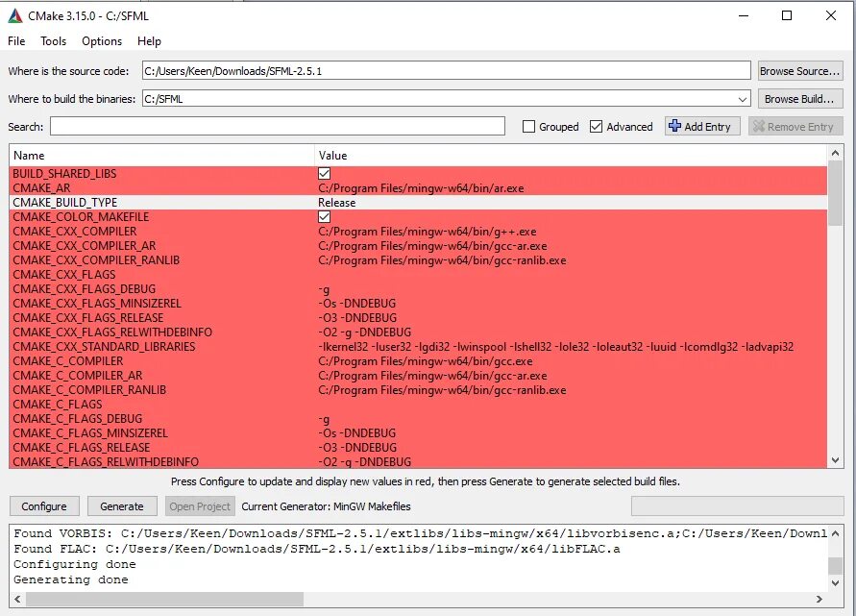Click the cache list scroll down arrow
Viewport: 856px width, 616px height.
[835, 460]
